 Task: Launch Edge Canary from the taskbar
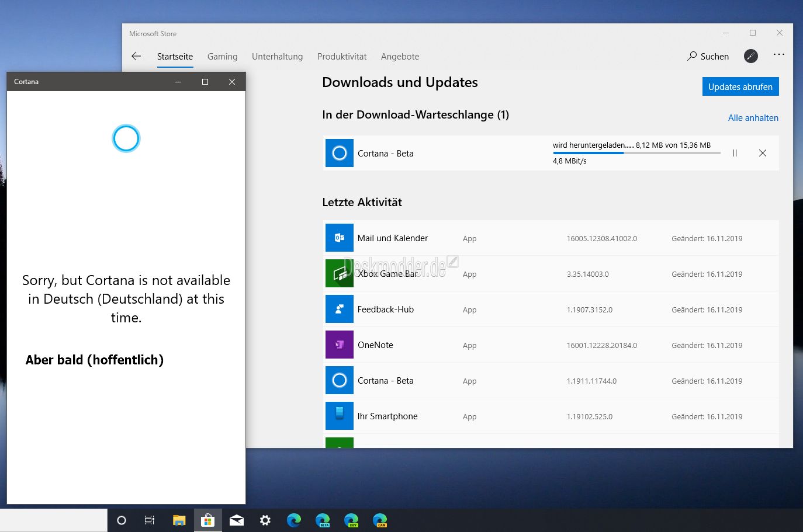380,520
